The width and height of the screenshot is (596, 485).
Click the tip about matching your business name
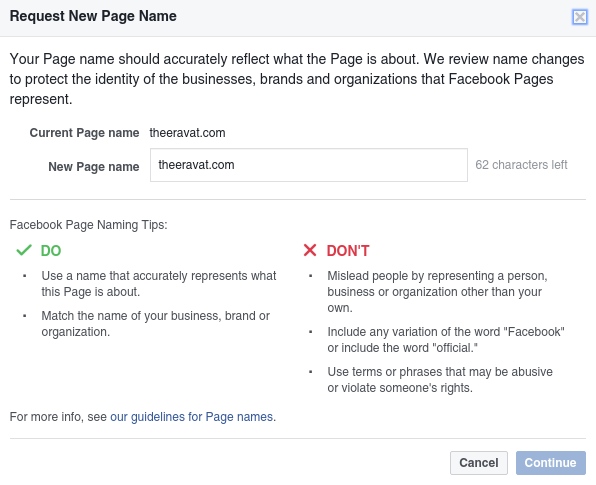(156, 324)
